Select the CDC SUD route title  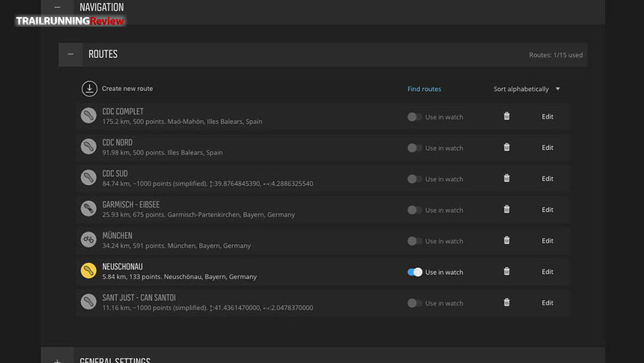pos(115,173)
